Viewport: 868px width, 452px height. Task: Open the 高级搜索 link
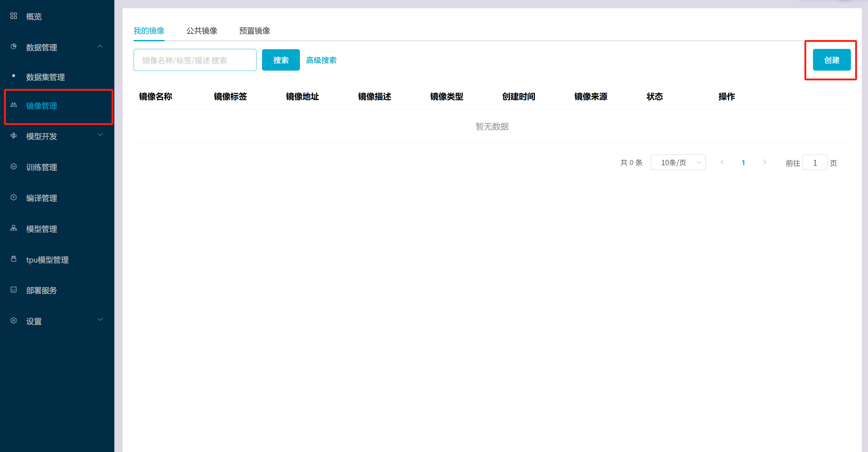tap(321, 60)
